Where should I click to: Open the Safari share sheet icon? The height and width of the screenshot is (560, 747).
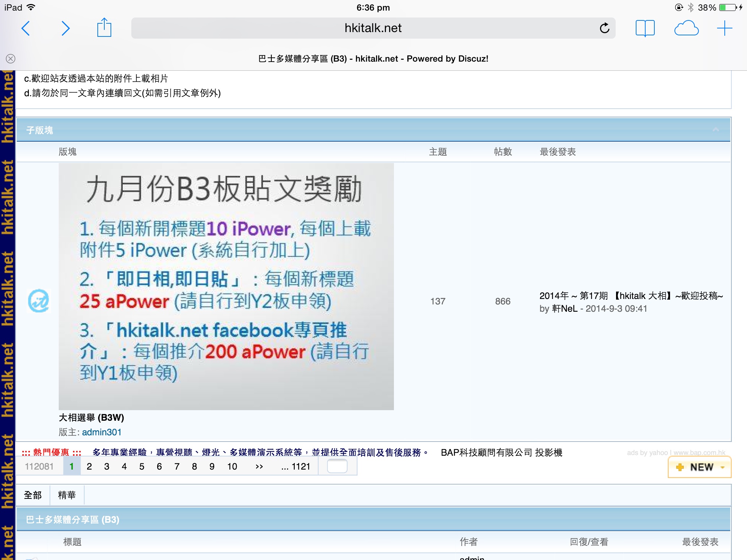104,27
